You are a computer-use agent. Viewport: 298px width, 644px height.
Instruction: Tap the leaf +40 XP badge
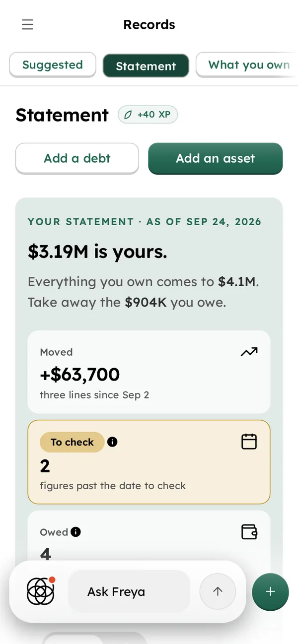point(148,115)
